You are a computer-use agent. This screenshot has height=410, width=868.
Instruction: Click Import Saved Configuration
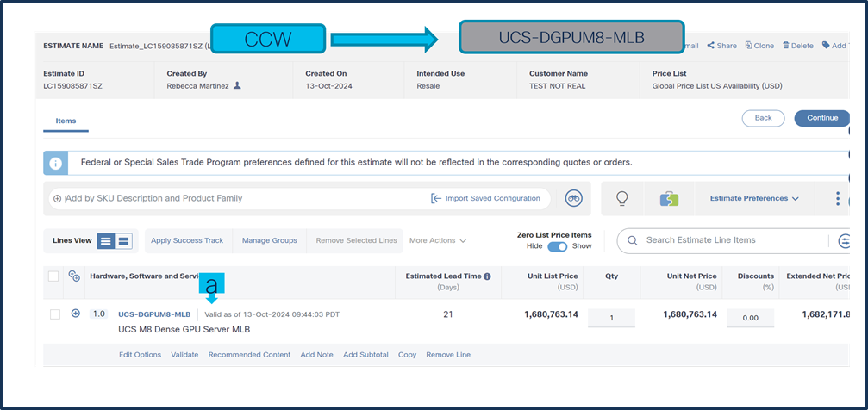point(485,198)
